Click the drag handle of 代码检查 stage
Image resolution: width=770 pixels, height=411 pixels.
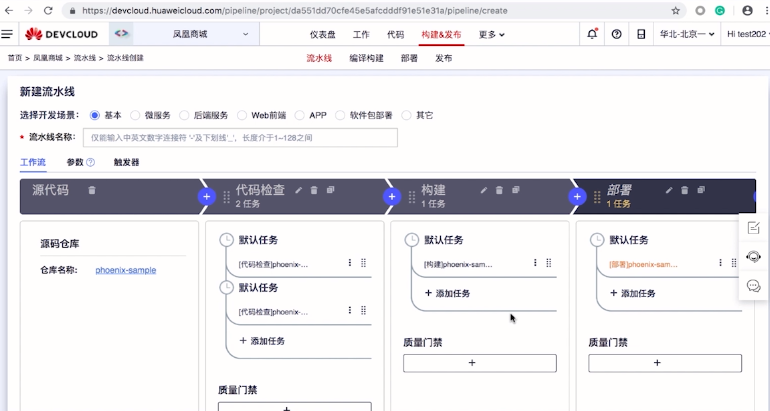[226, 197]
